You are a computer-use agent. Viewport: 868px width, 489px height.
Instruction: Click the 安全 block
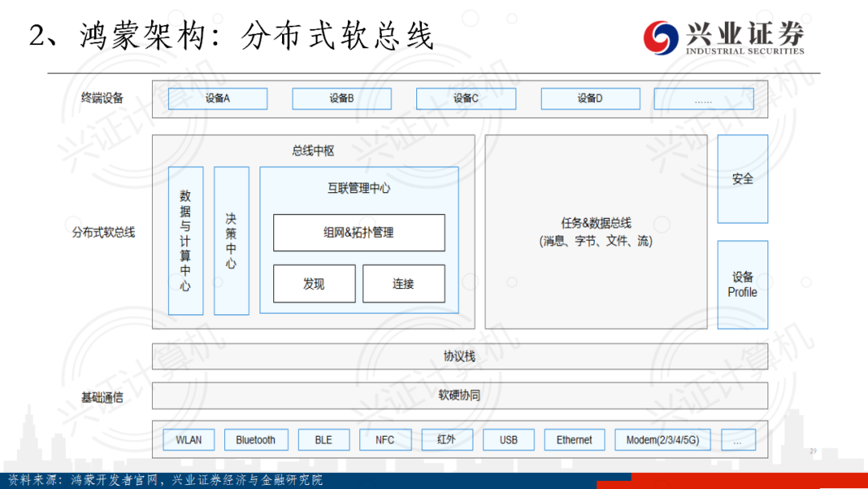click(x=742, y=179)
